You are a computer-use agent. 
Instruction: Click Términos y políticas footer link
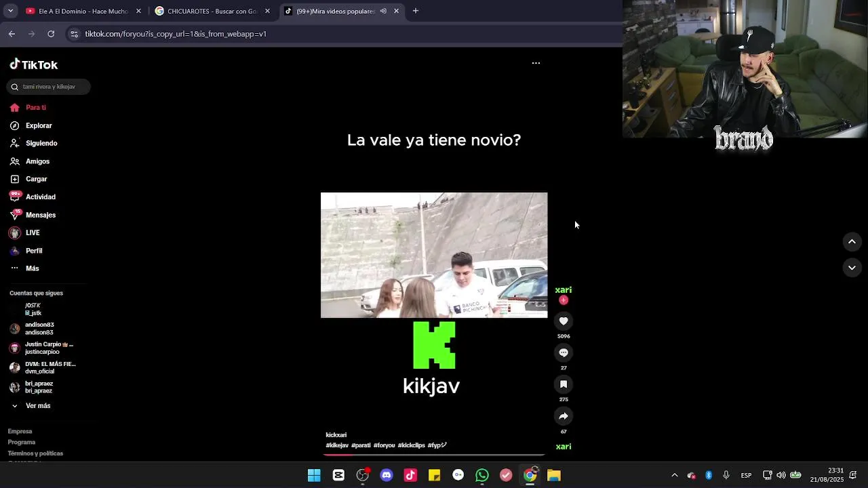[35, 453]
